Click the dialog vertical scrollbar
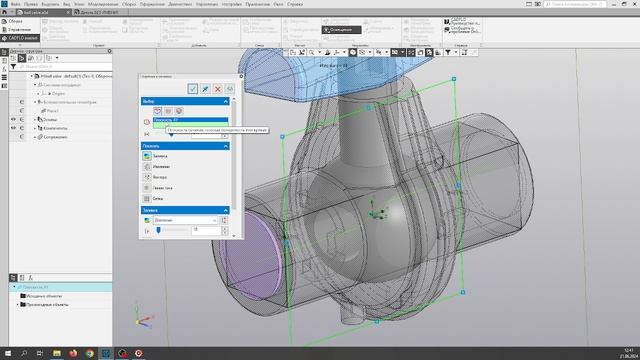 [x=234, y=155]
